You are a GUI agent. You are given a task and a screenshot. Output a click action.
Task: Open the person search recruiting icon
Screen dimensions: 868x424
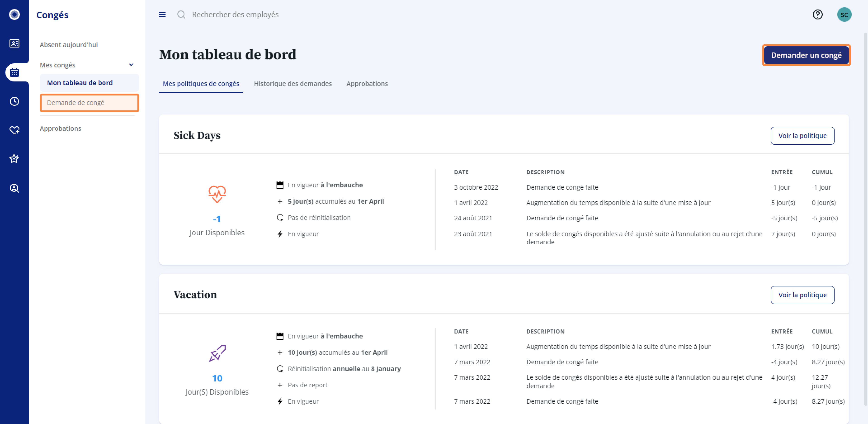[x=14, y=188]
